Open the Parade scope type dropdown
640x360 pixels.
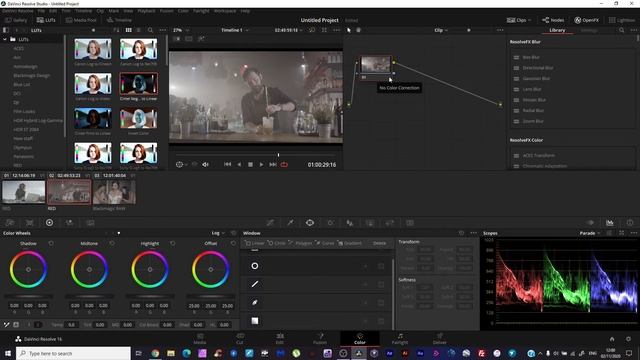pos(590,233)
